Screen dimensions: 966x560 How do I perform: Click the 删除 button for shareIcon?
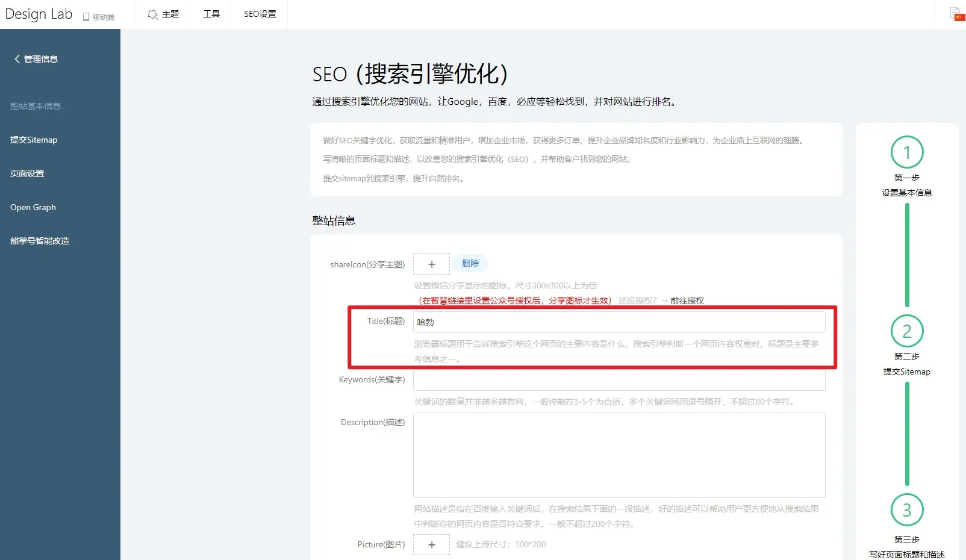pos(470,263)
